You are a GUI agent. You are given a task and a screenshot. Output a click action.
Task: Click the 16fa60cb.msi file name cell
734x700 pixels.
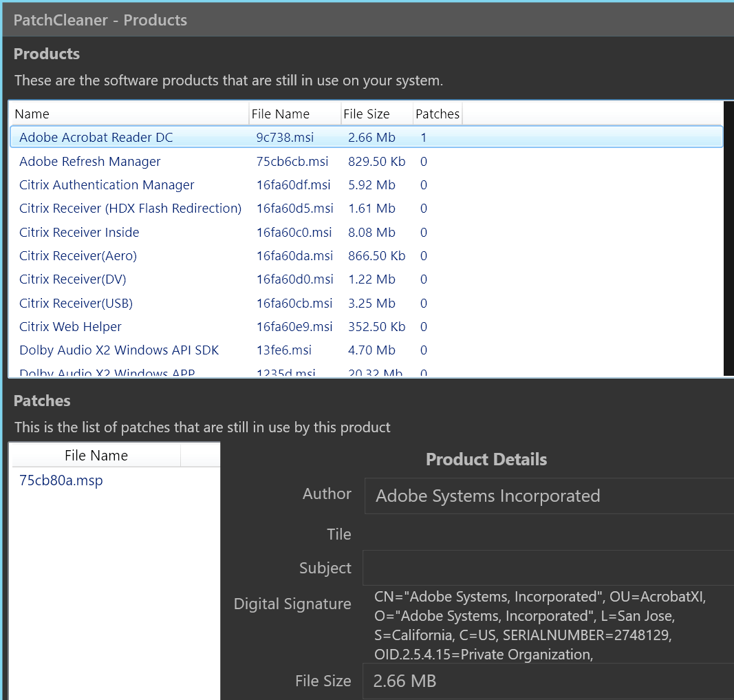[x=294, y=303]
